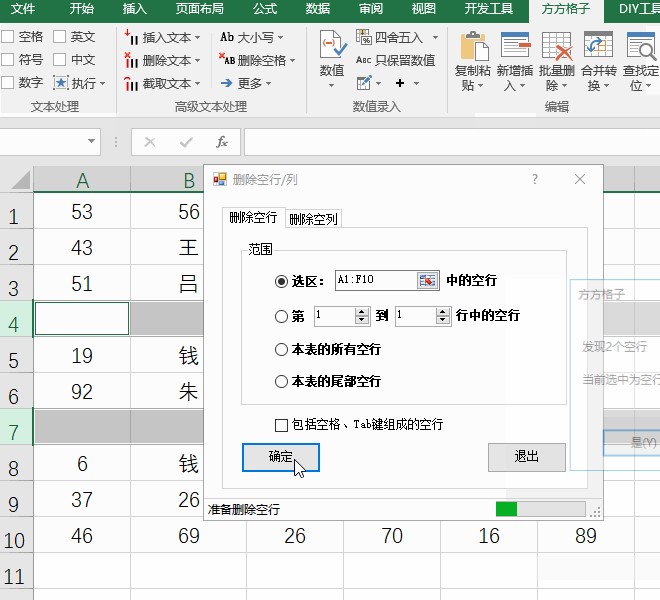660x600 pixels.
Task: Click the range picker icon beside A1:F10
Action: click(427, 280)
